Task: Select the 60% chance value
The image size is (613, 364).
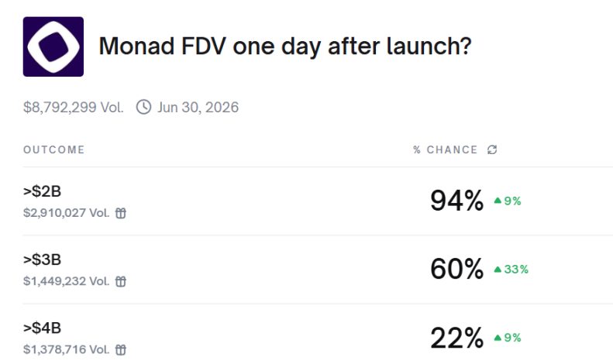Action: click(x=456, y=270)
